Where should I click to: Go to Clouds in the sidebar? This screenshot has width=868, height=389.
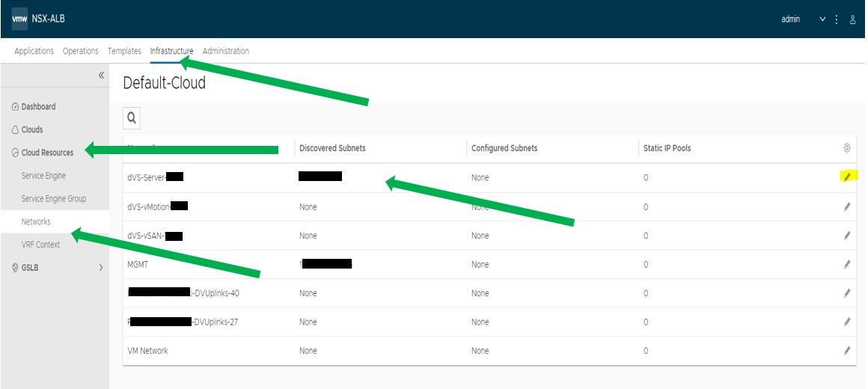[x=32, y=129]
